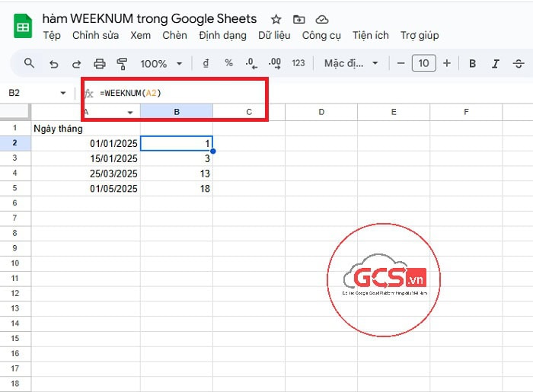Image resolution: width=533 pixels, height=392 pixels.
Task: Click the redo arrow
Action: pos(76,64)
